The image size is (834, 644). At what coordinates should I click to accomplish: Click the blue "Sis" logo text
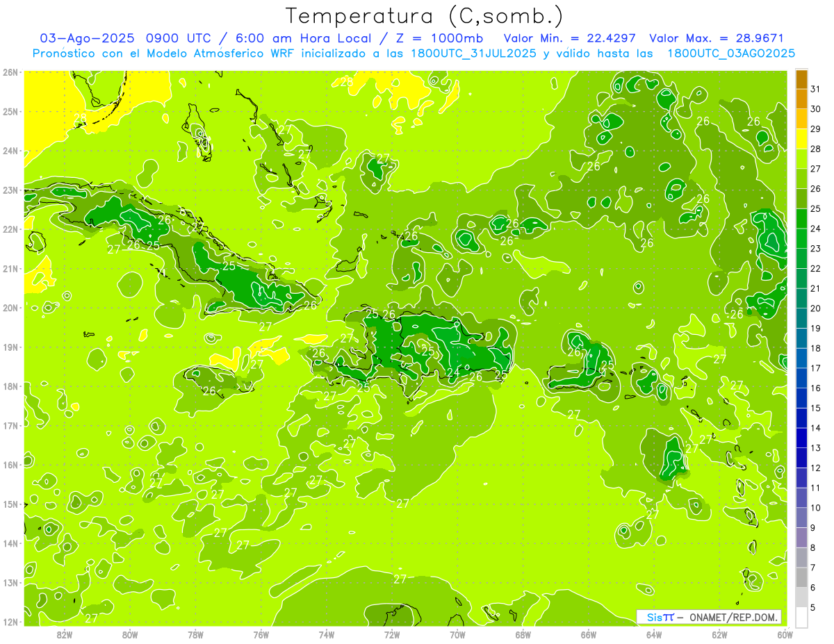pyautogui.click(x=654, y=617)
